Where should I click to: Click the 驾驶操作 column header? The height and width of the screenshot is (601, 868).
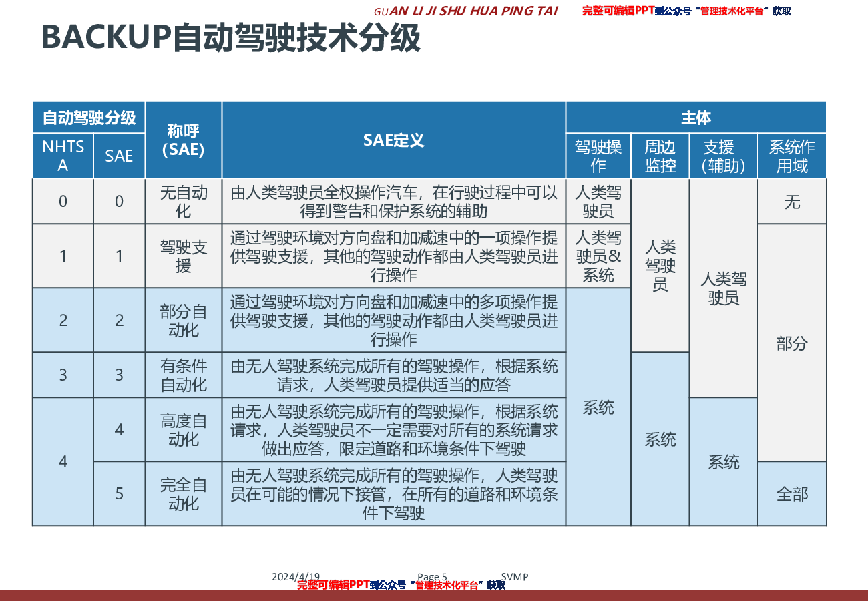598,156
